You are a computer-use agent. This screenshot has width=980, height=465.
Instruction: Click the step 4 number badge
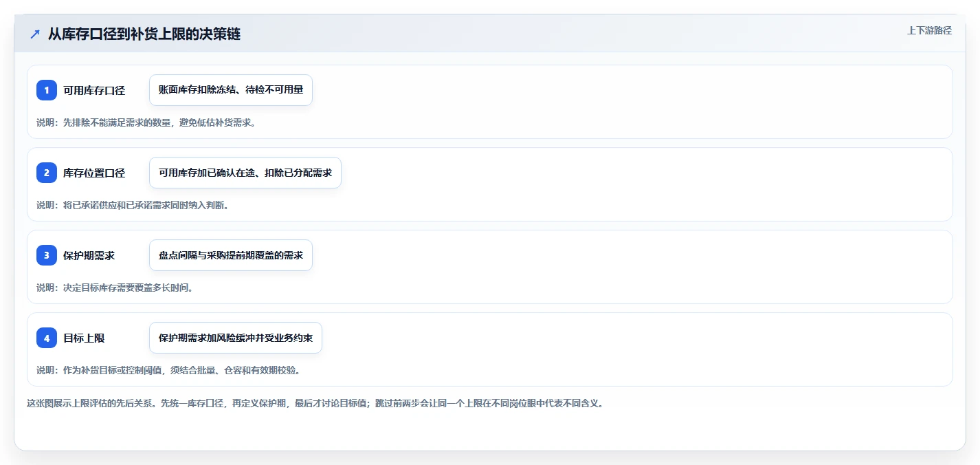pyautogui.click(x=47, y=338)
